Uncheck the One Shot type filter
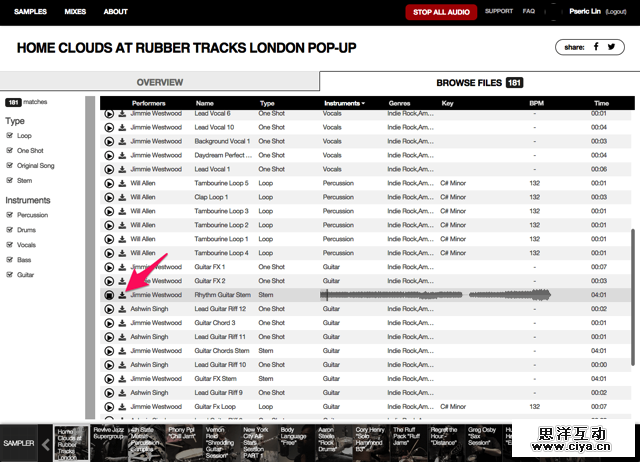This screenshot has height=462, width=640. tap(10, 150)
